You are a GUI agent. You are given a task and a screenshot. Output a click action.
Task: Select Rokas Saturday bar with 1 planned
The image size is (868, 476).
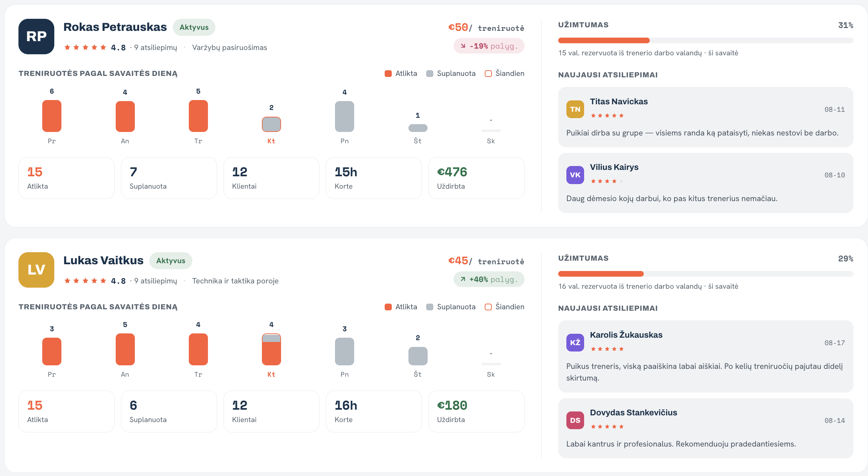click(x=418, y=128)
